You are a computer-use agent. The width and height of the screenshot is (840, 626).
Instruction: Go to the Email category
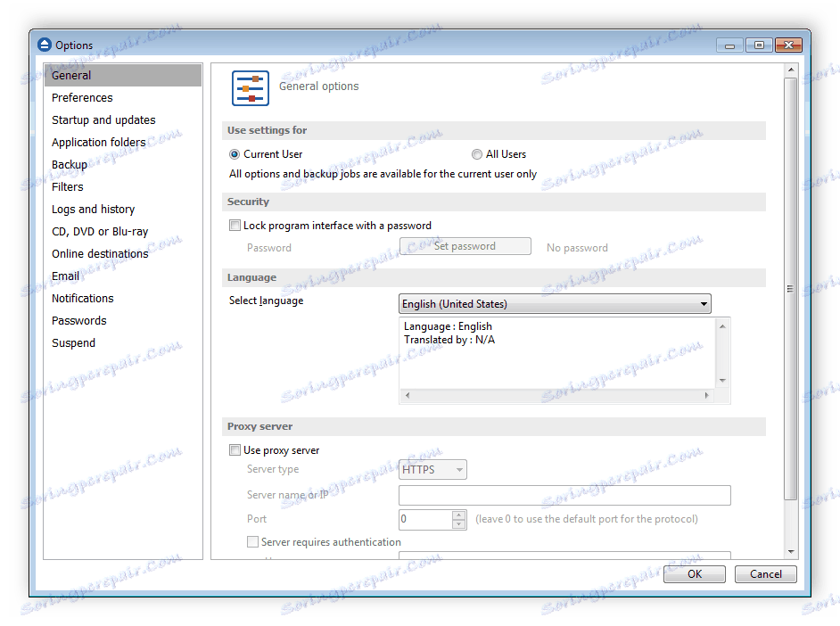pos(123,276)
